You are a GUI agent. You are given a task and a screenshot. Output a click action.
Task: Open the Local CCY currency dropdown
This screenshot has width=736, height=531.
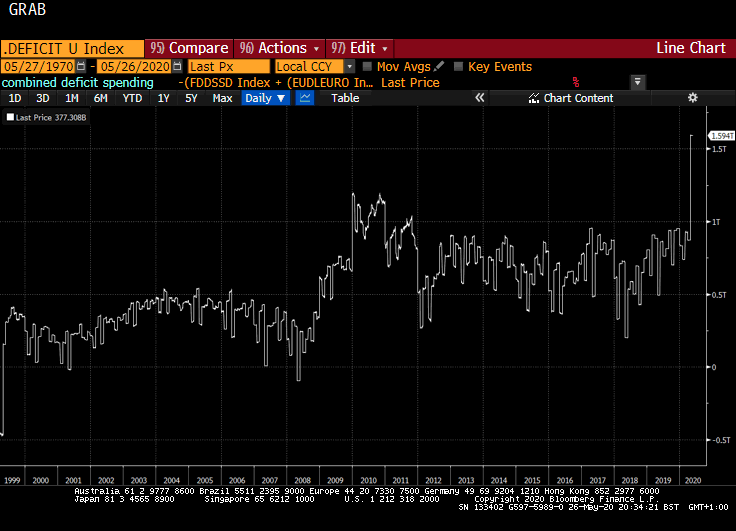coord(349,66)
